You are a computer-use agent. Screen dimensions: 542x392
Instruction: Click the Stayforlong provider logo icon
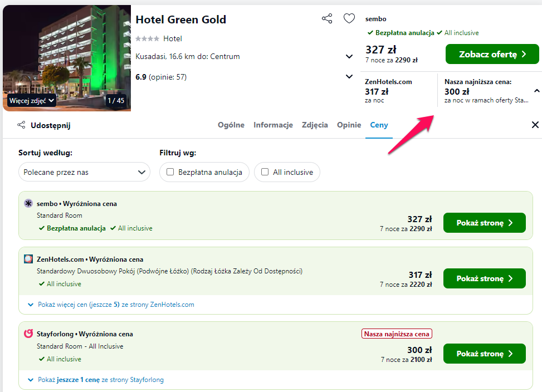pos(28,334)
